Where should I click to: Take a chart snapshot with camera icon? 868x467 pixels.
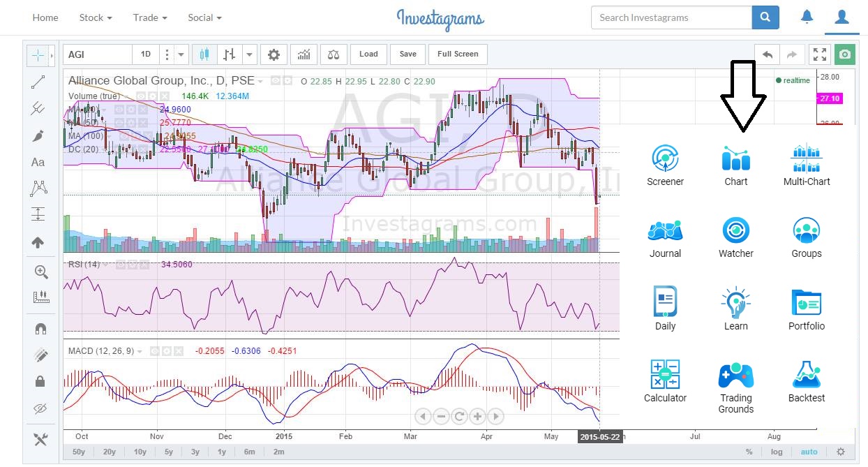[845, 54]
